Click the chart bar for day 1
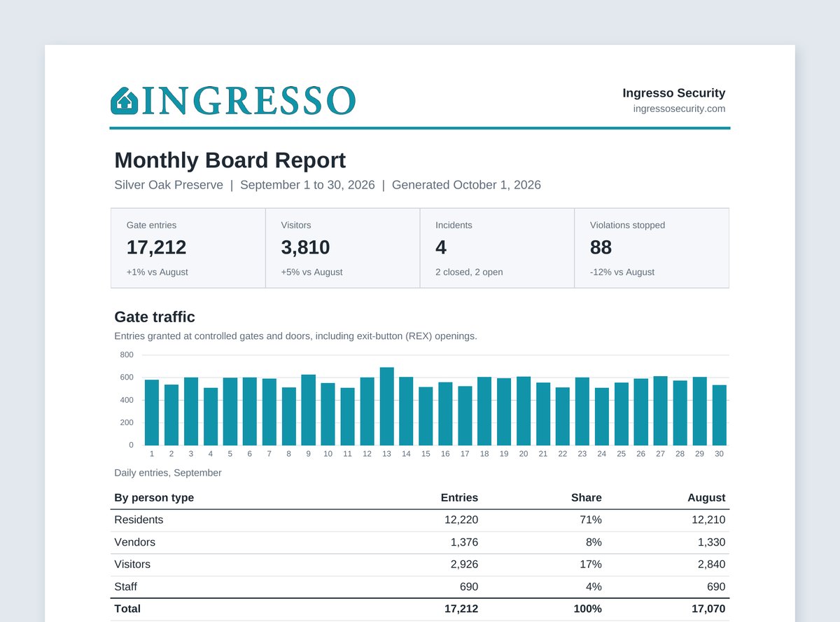Viewport: 840px width, 622px height. point(152,413)
